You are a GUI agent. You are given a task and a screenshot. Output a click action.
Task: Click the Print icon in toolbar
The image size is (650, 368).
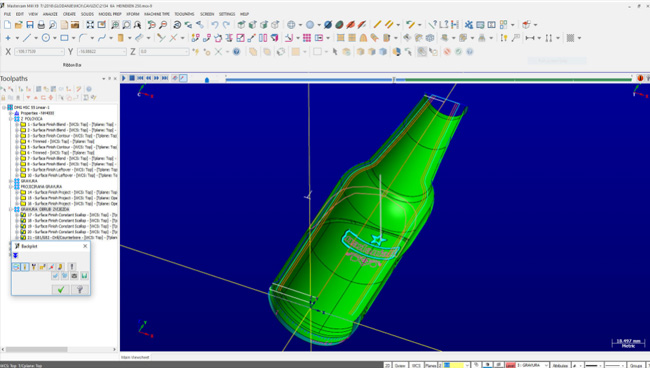[x=41, y=25]
